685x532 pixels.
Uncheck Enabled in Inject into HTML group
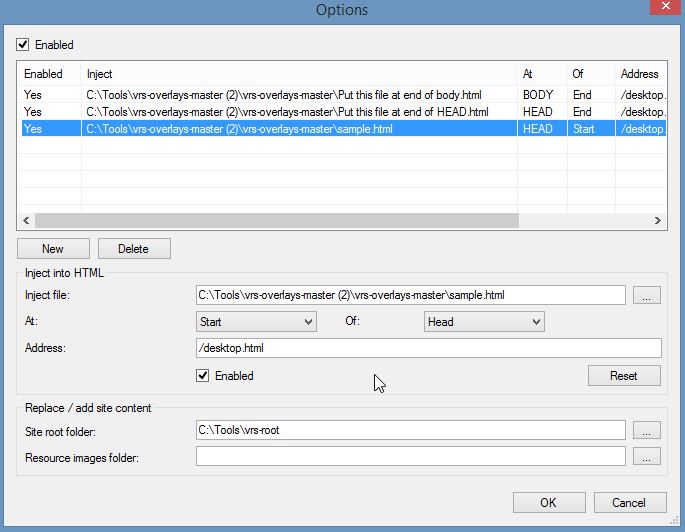(x=203, y=376)
